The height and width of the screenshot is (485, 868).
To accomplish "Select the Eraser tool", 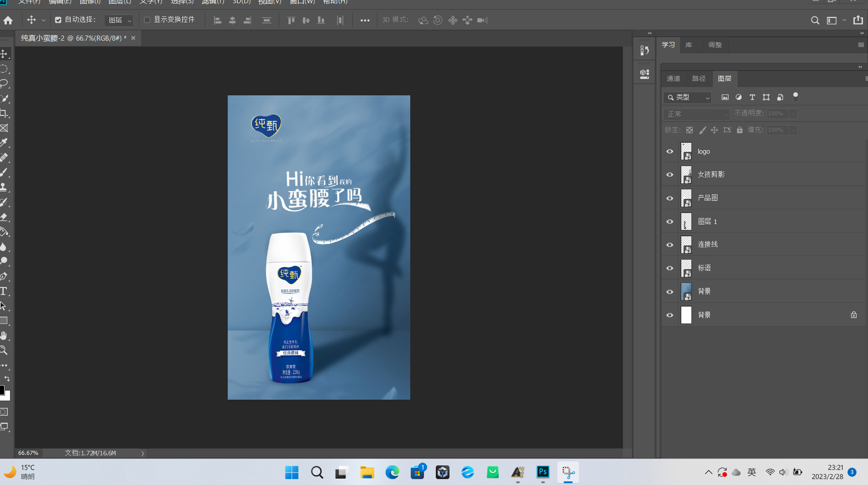I will click(4, 217).
